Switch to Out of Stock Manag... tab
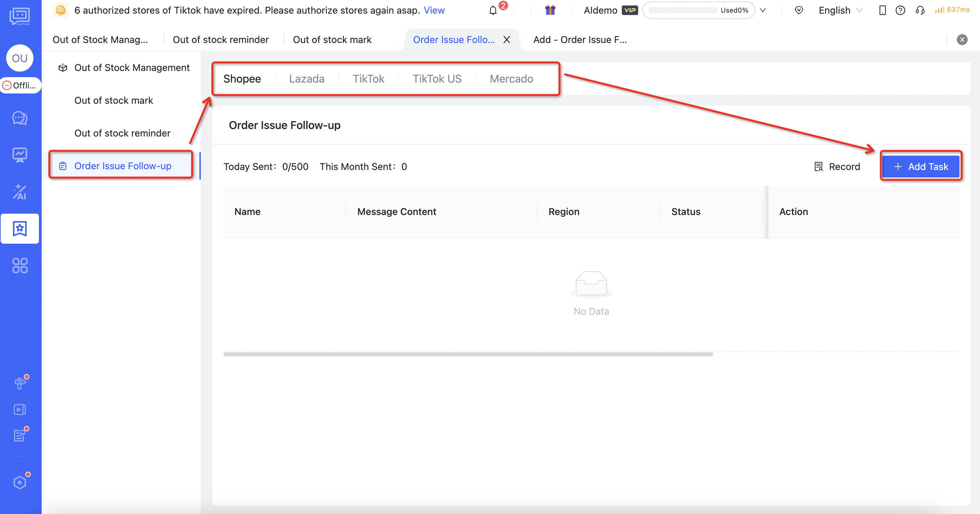The image size is (980, 514). click(x=100, y=40)
